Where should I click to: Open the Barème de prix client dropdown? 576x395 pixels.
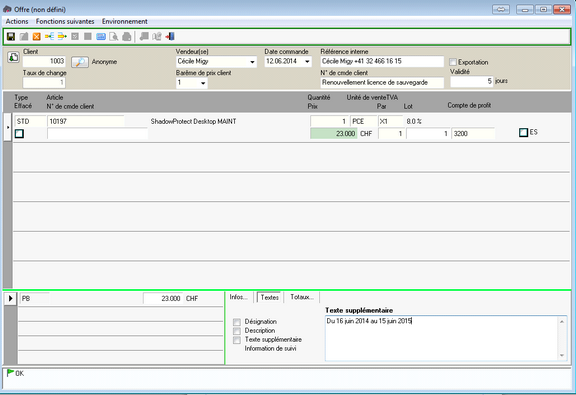click(x=203, y=83)
